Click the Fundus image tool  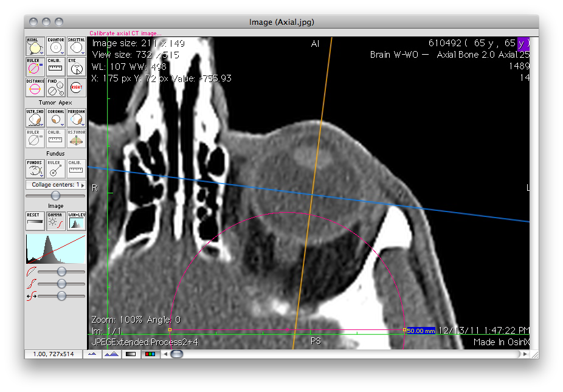click(34, 170)
